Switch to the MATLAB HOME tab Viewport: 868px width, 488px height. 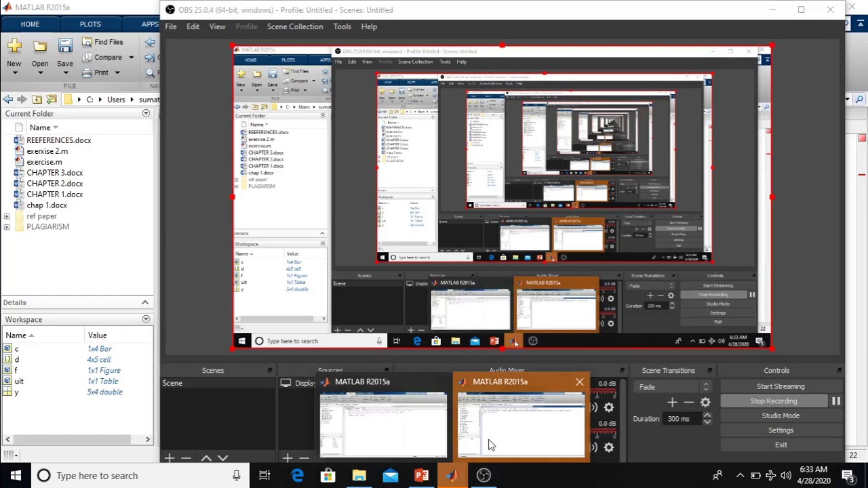coord(30,24)
